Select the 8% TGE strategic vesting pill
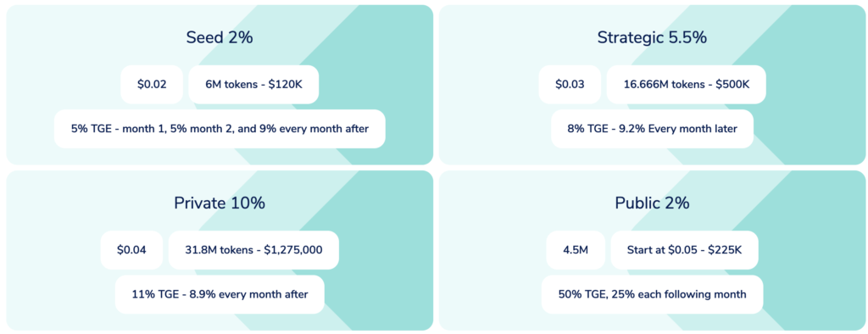868x334 pixels. (652, 129)
